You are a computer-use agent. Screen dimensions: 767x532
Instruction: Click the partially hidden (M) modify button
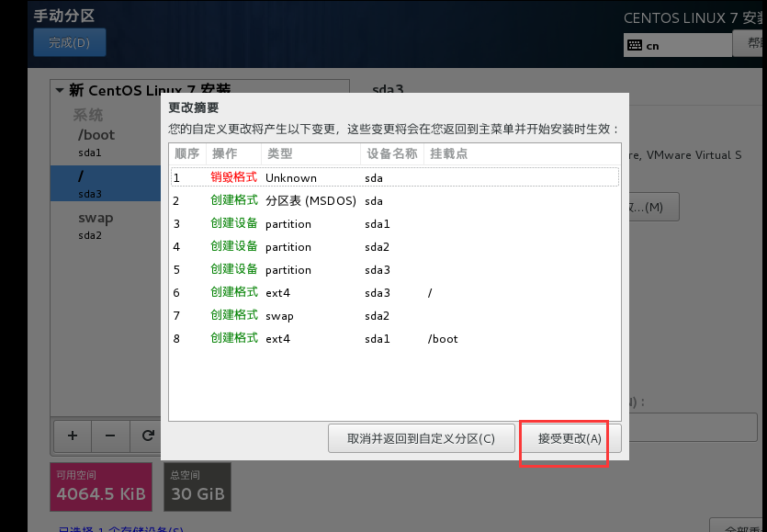653,207
